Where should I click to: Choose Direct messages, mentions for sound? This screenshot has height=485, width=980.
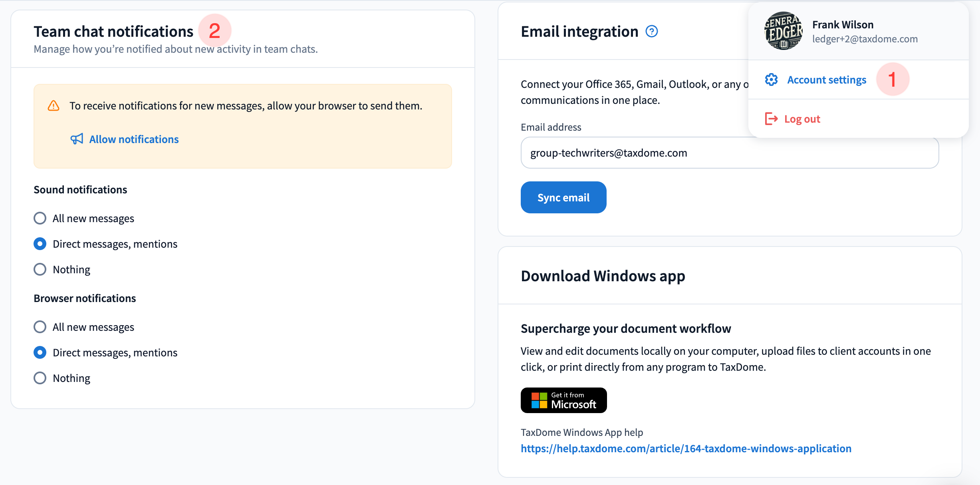pos(40,244)
